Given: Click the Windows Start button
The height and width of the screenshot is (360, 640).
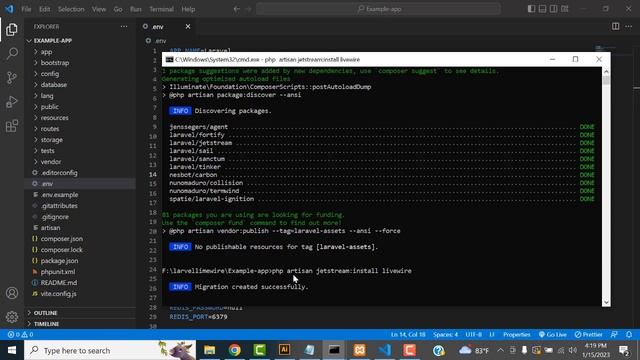Looking at the screenshot, I should 12,350.
